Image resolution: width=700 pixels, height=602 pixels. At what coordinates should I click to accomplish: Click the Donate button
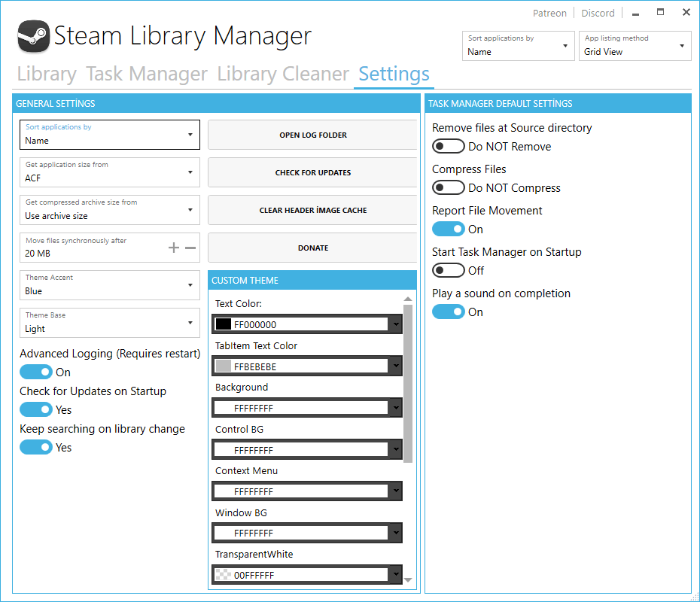[313, 248]
